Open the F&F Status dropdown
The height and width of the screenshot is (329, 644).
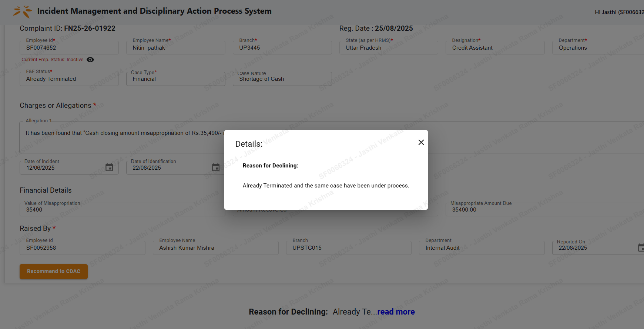tap(69, 79)
